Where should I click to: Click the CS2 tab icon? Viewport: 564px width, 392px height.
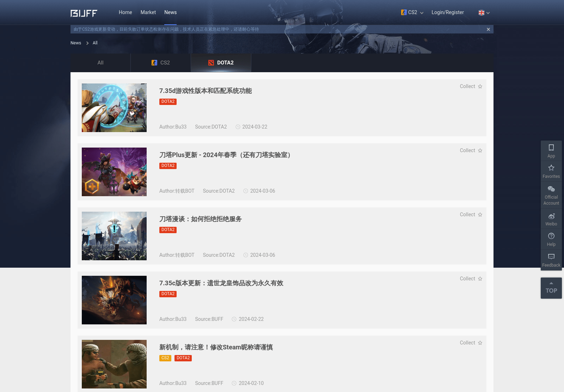154,63
